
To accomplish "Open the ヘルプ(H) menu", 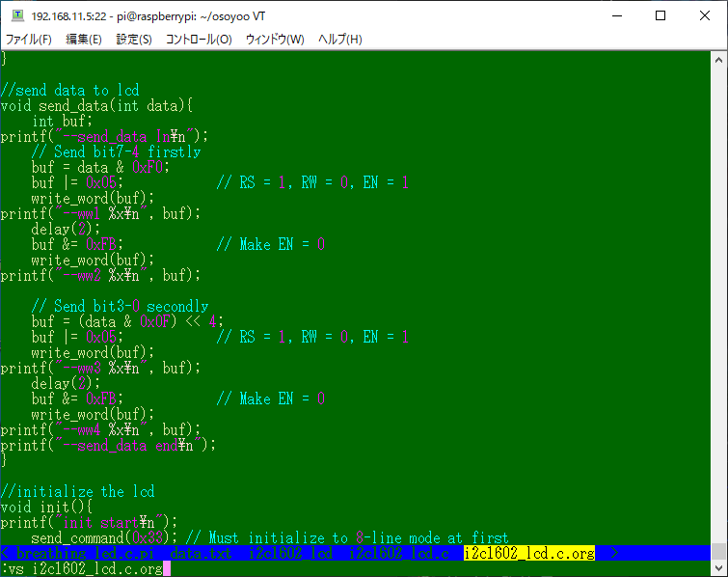I will [340, 40].
